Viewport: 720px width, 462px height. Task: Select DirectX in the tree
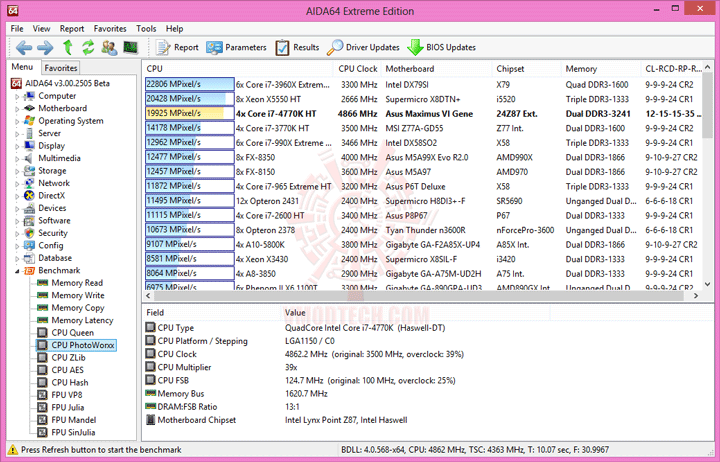point(51,196)
